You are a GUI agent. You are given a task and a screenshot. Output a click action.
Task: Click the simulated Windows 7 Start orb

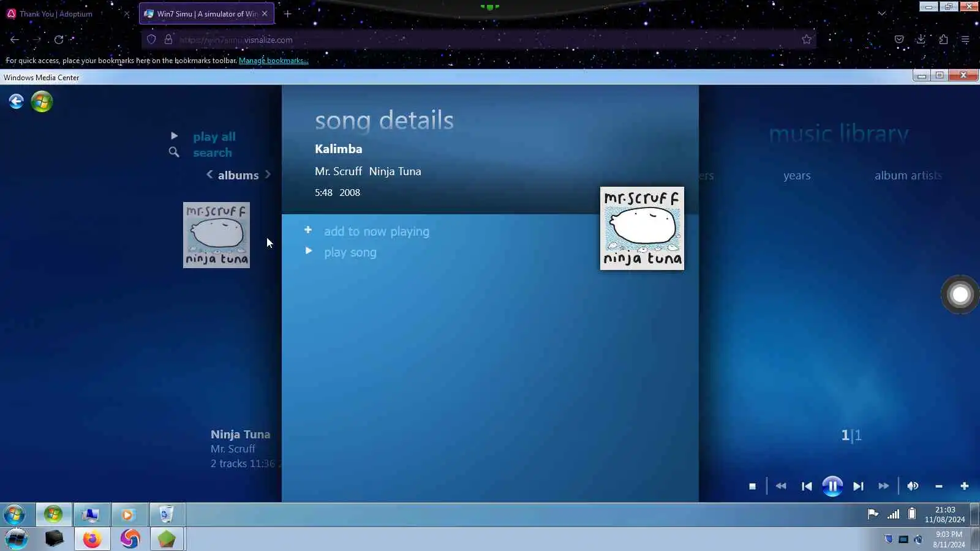click(15, 514)
